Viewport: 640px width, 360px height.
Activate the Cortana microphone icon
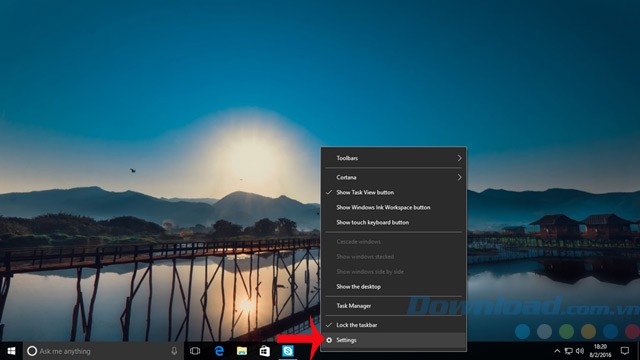174,351
